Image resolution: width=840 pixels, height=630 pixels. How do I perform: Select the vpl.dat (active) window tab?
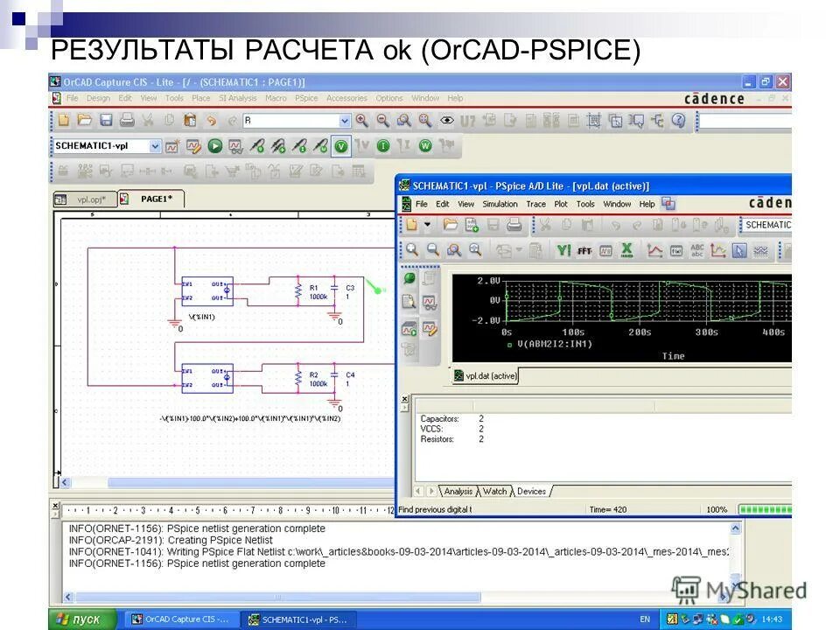(486, 376)
